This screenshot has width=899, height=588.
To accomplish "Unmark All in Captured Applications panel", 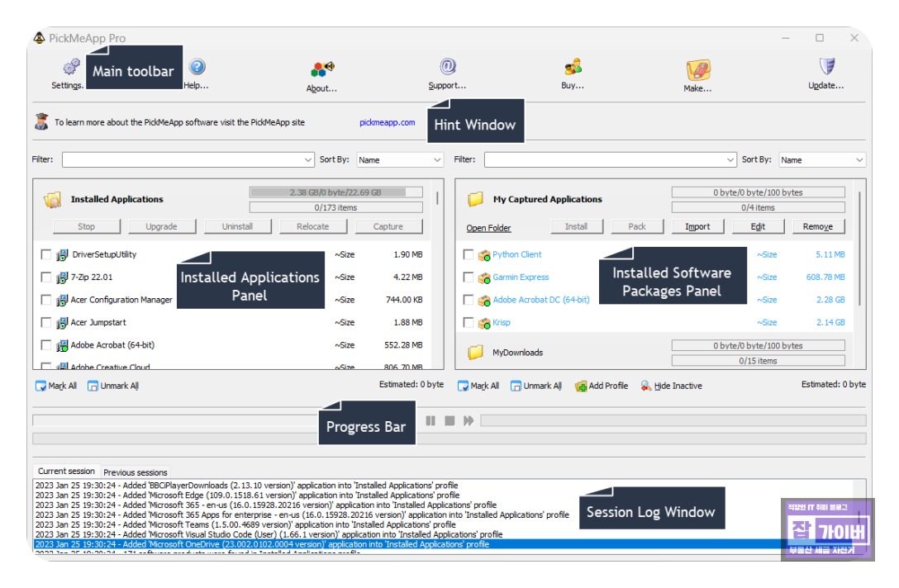I will tap(536, 386).
